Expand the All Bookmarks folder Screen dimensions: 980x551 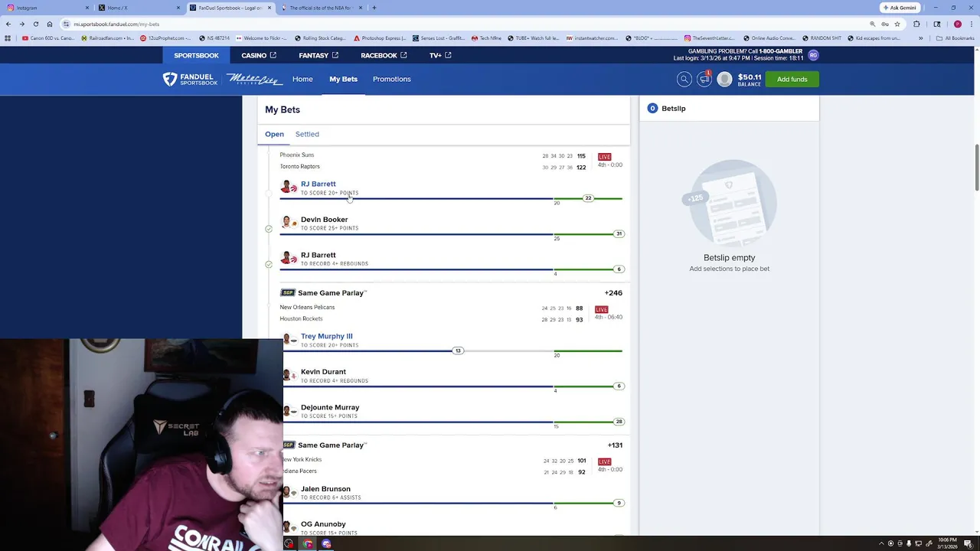(955, 37)
